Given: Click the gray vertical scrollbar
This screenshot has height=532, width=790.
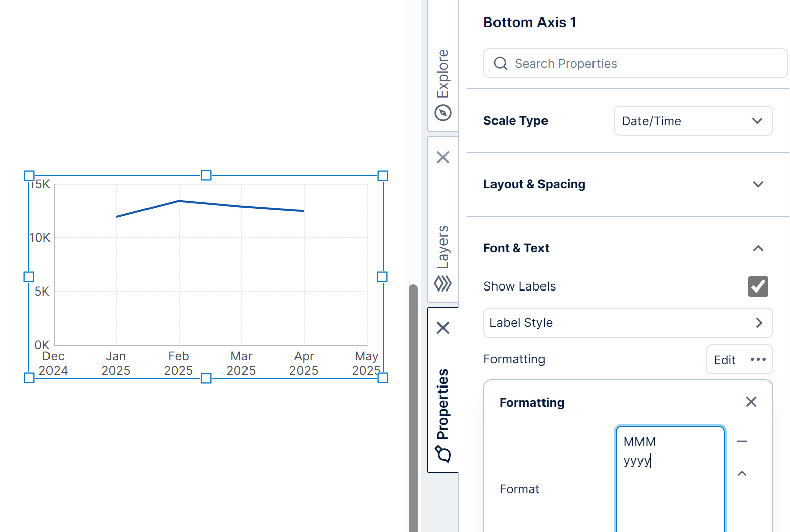Looking at the screenshot, I should (412, 404).
